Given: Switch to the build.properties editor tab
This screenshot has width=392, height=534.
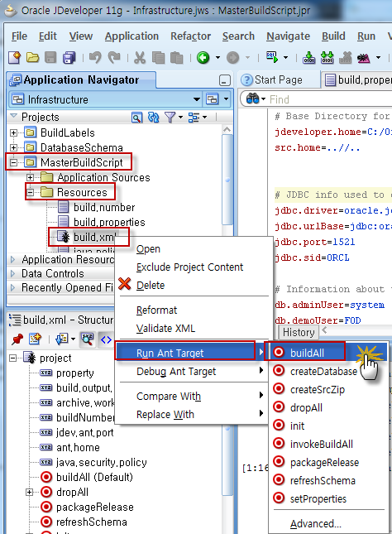Looking at the screenshot, I should pyautogui.click(x=358, y=80).
